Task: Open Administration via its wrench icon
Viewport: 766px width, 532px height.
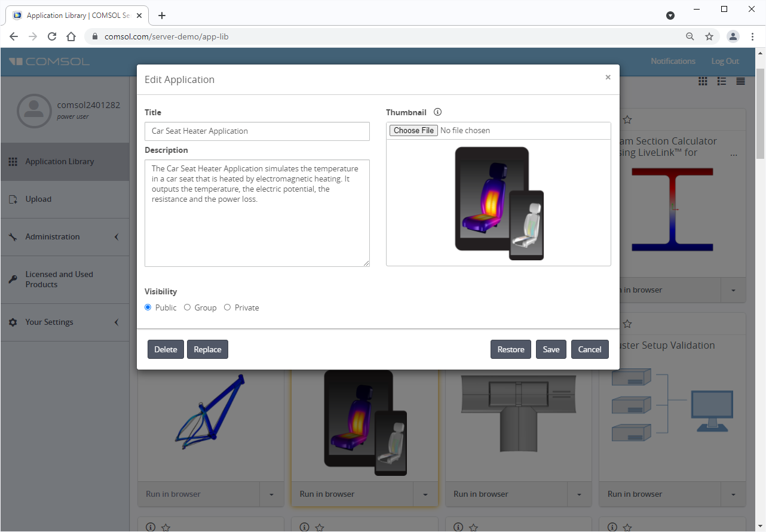Action: [x=13, y=236]
